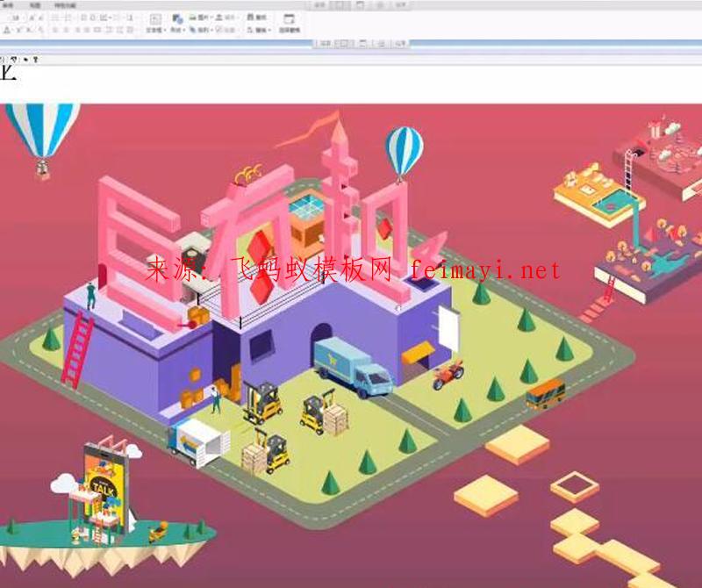This screenshot has height=588, width=702.
Task: Switch to the Review ribbon tab
Action: tap(8, 5)
